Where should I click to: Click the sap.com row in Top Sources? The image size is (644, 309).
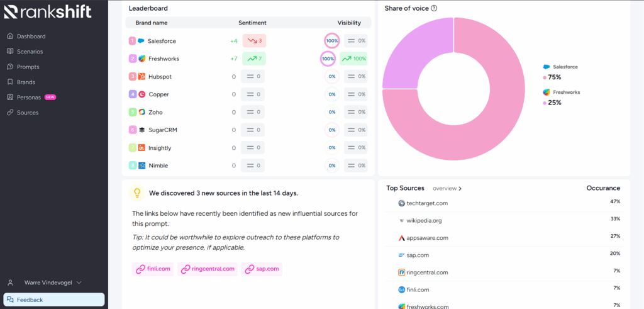pos(503,255)
